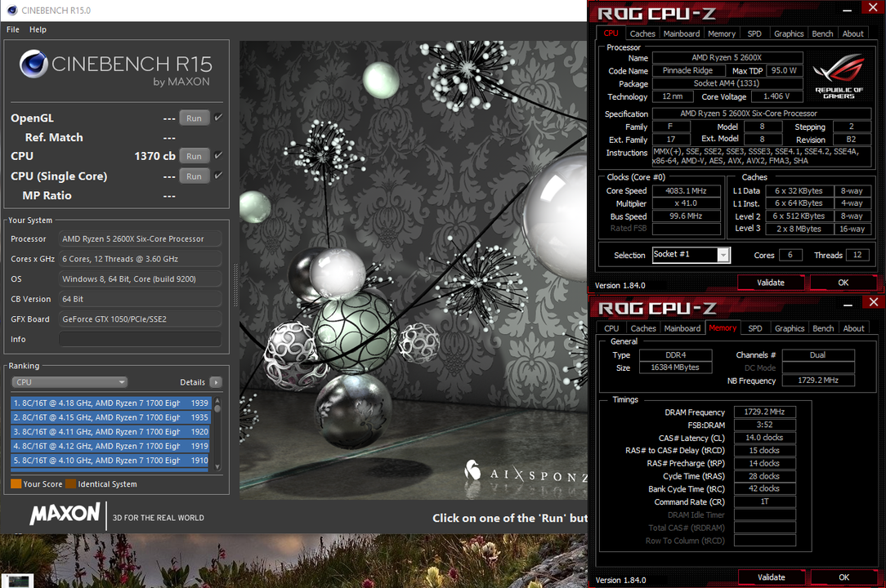This screenshot has height=588, width=886.
Task: Click Validate in bottom CPU-Z window
Action: (772, 577)
